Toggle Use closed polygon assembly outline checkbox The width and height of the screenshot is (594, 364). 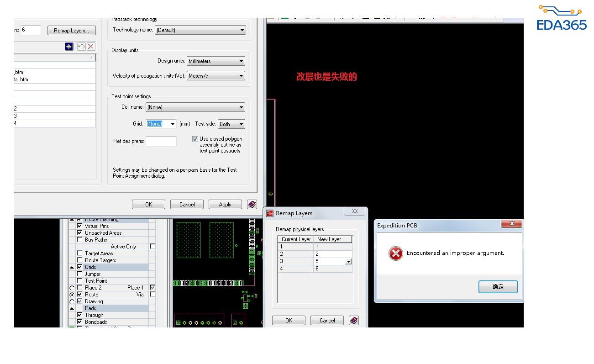pyautogui.click(x=195, y=139)
